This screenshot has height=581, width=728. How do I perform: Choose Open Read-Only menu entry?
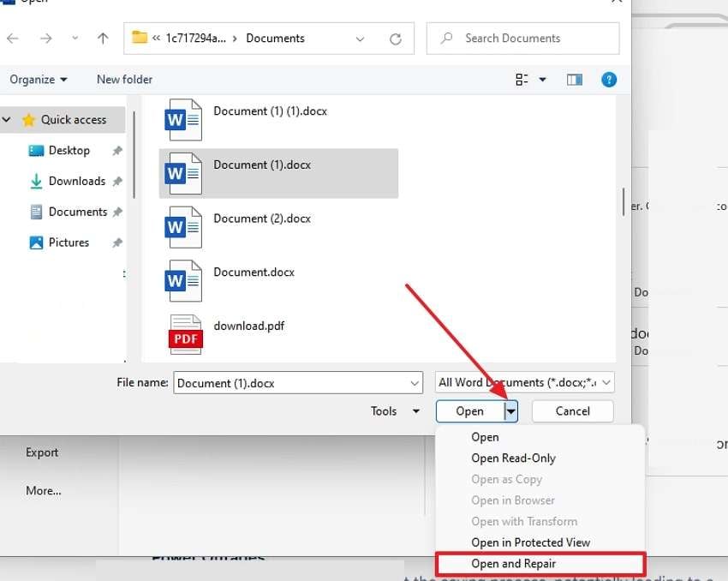514,458
